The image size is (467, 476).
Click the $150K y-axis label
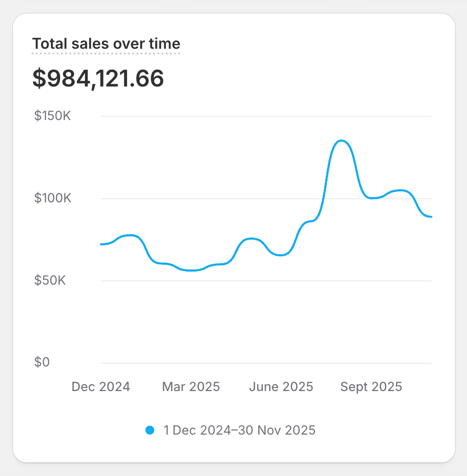pyautogui.click(x=52, y=116)
